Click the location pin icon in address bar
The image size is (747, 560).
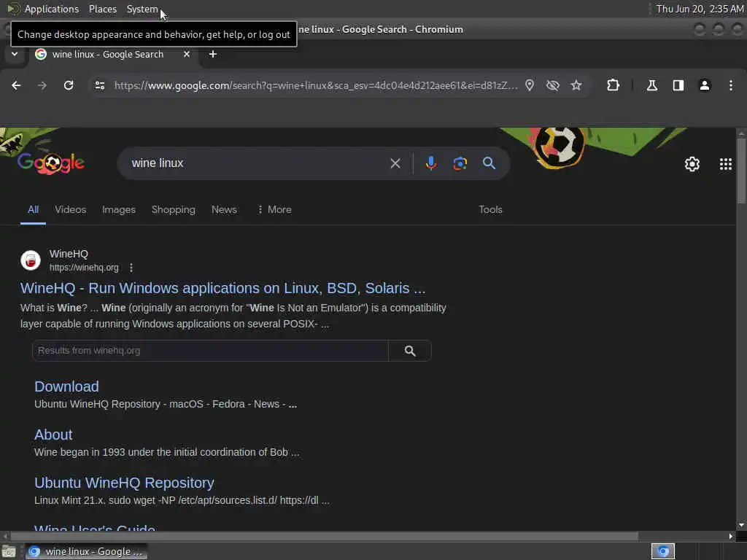[530, 85]
